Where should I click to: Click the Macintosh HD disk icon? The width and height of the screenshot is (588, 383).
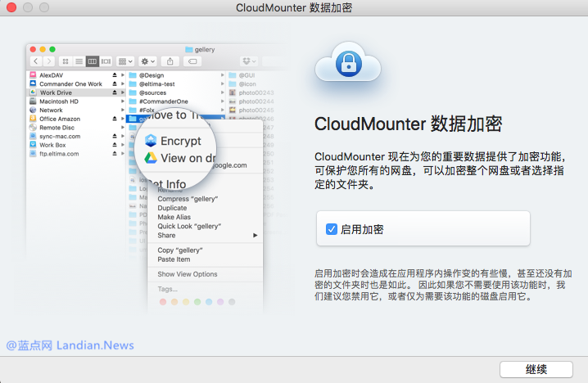(x=33, y=101)
